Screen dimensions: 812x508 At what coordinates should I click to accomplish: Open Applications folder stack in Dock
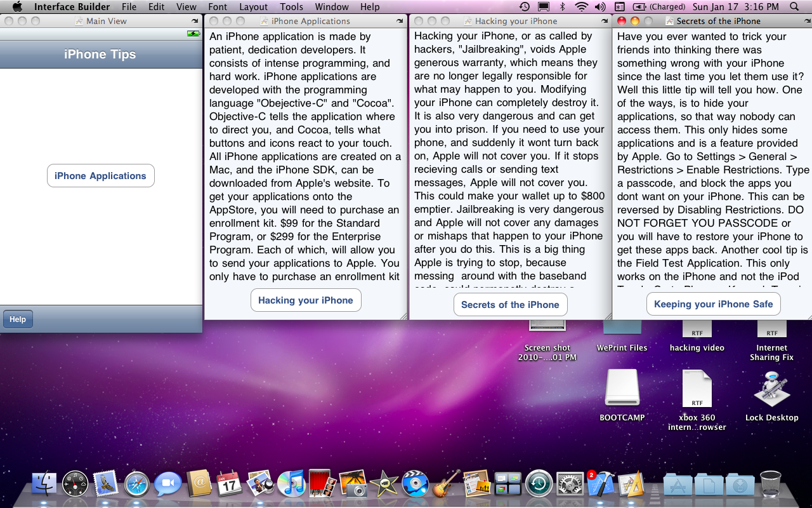(678, 484)
